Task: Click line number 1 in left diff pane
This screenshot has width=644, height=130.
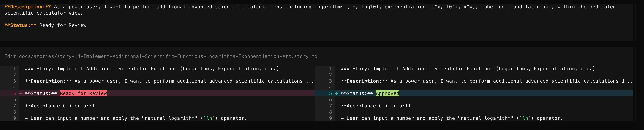Action: [x=14, y=69]
